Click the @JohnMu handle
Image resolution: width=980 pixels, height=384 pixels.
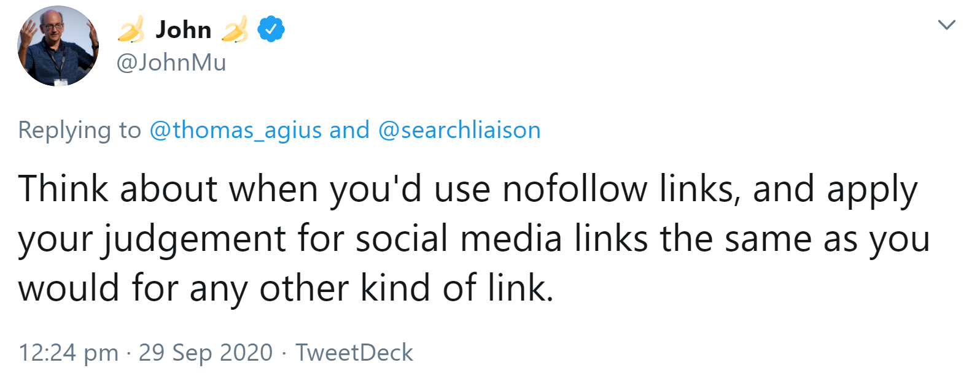coord(172,62)
